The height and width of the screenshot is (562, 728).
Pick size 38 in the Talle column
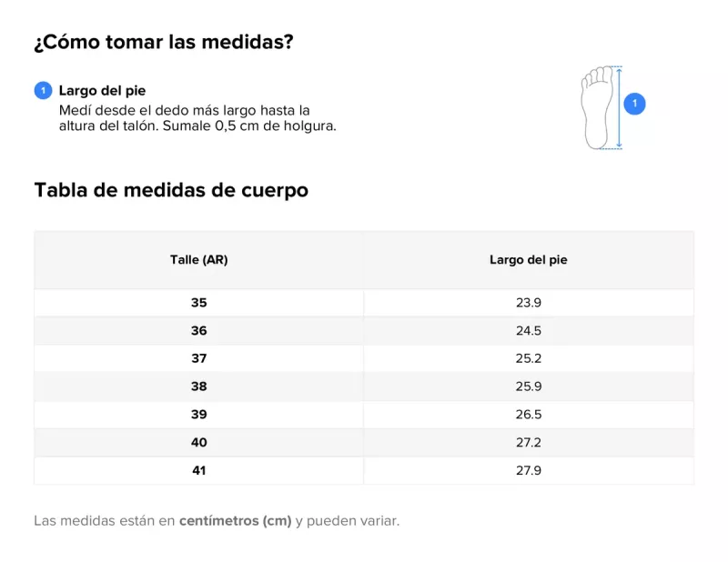click(x=198, y=386)
